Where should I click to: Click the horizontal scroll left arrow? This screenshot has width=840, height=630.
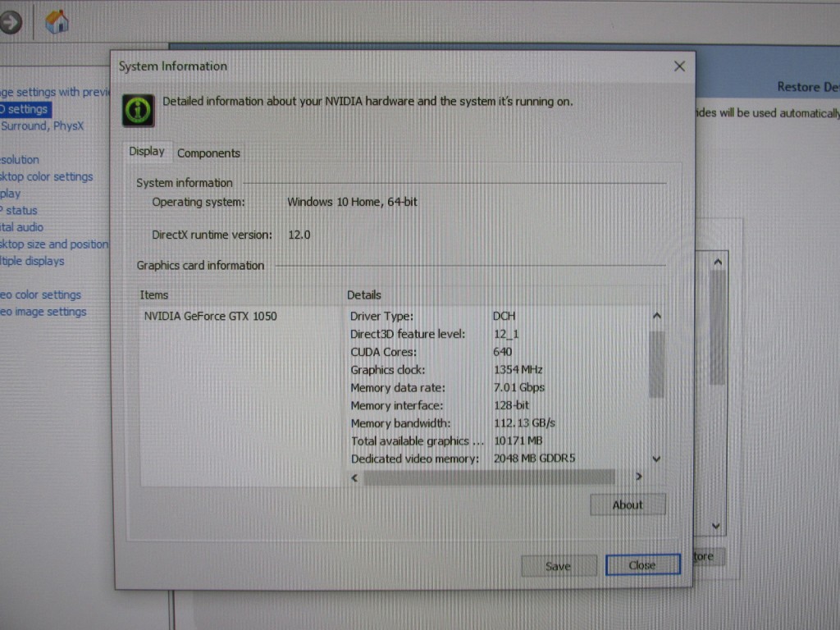(354, 477)
